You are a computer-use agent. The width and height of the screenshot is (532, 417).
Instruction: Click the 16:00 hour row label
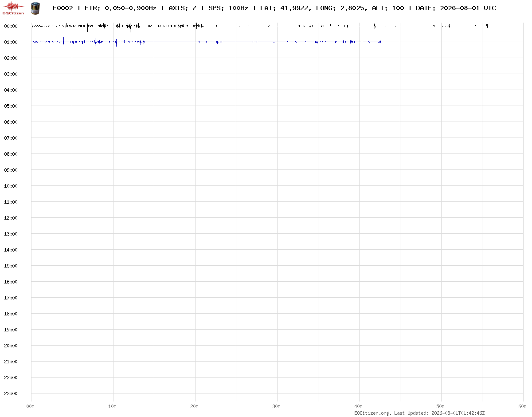pyautogui.click(x=11, y=282)
